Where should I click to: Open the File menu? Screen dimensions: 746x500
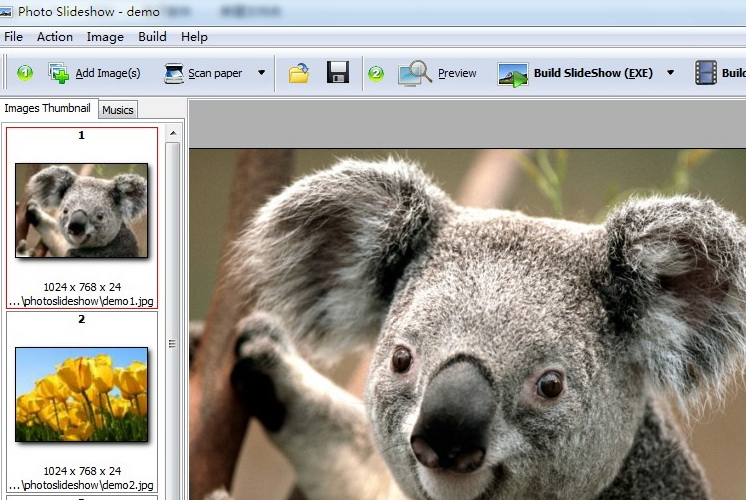coord(13,37)
